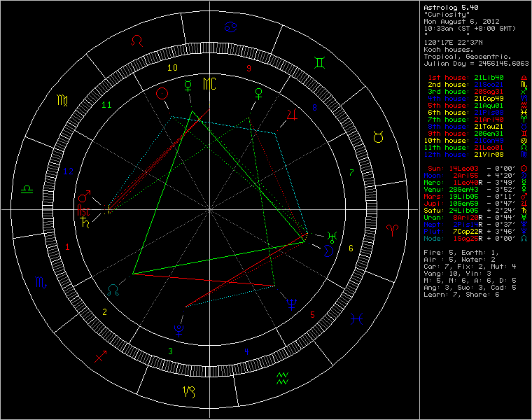Select the green Mercury glyph near MC
The height and width of the screenshot is (420, 532).
coord(188,85)
